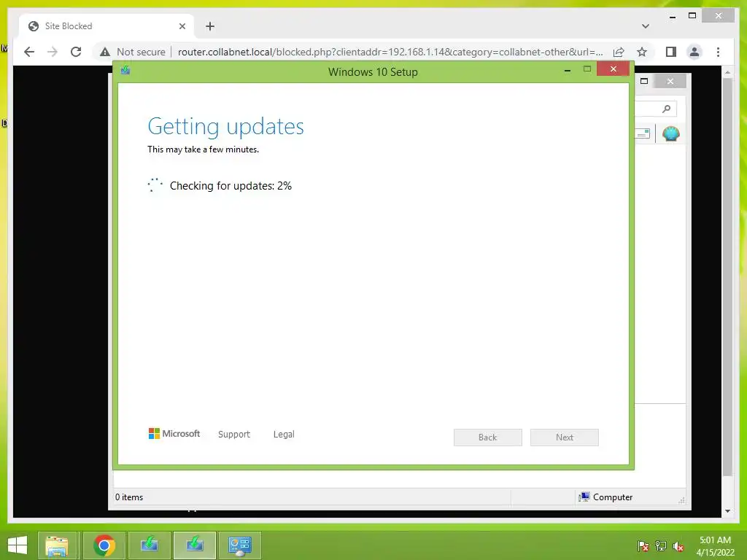Open the Support link
Screen dimensions: 747x560
[x=234, y=435]
